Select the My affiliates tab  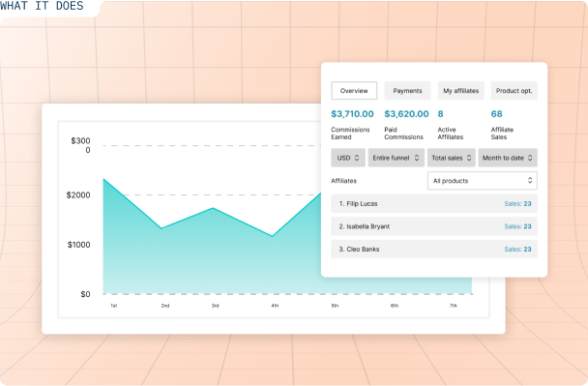coord(461,91)
